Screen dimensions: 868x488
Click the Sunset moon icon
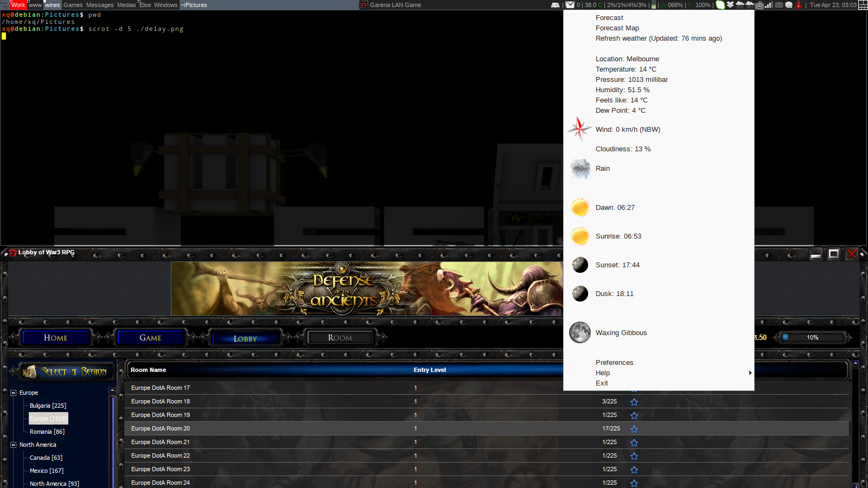[x=580, y=265]
